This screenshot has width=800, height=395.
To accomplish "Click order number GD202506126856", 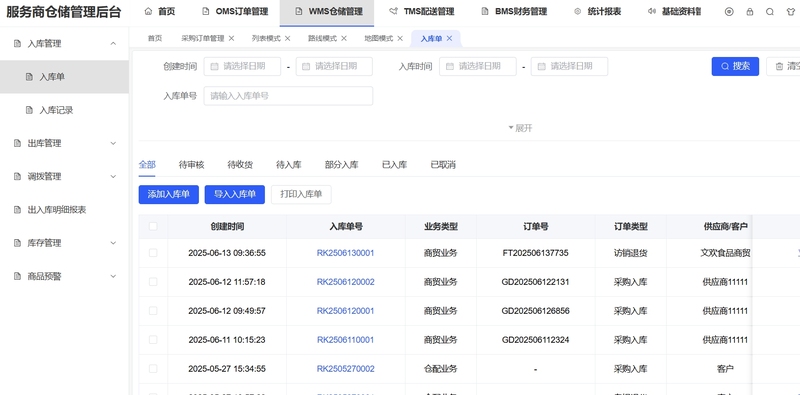I will [535, 310].
